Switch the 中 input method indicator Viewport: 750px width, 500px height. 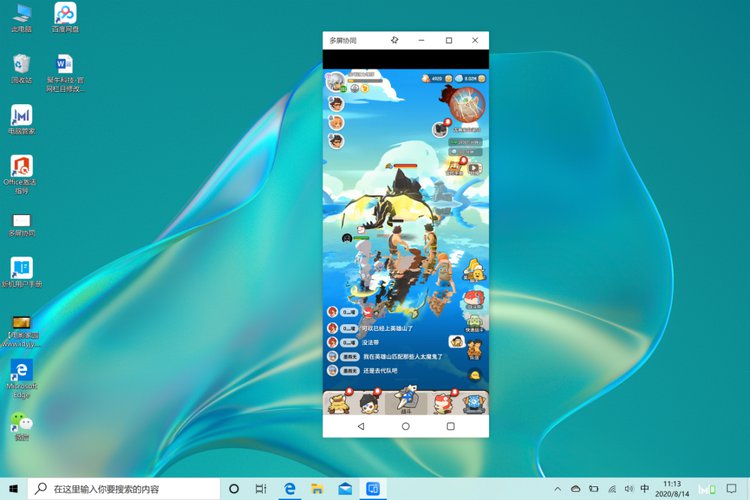click(645, 489)
